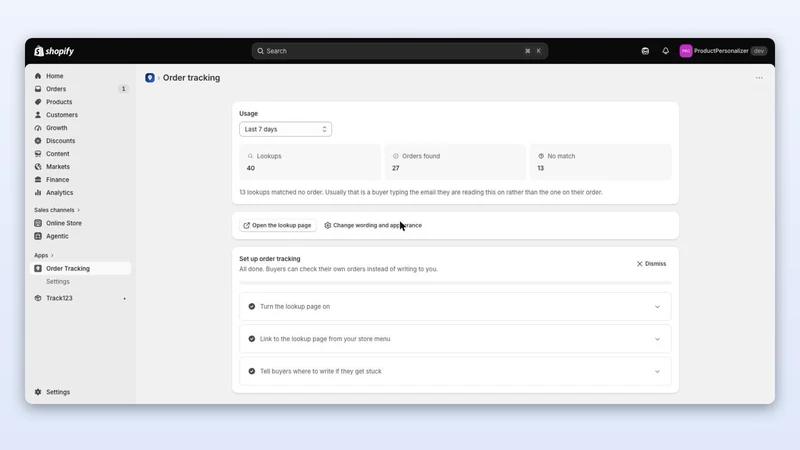Click the Agentic icon
This screenshot has height=450, width=800.
(38, 236)
